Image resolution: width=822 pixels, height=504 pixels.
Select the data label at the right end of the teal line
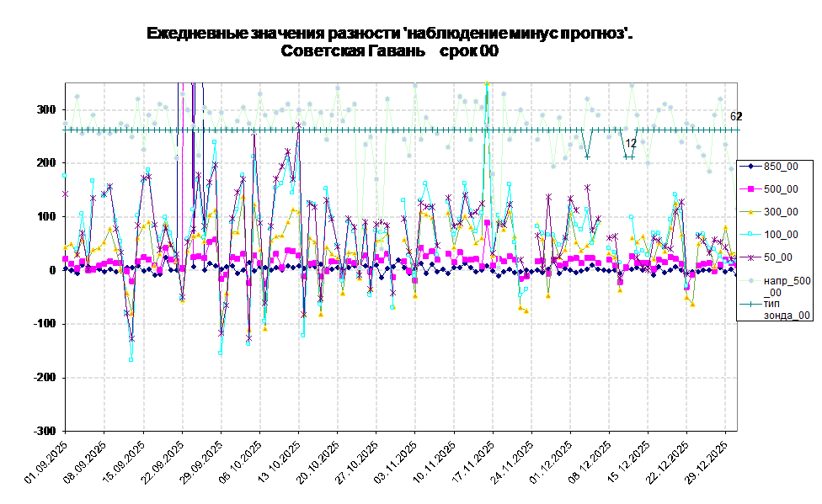733,117
